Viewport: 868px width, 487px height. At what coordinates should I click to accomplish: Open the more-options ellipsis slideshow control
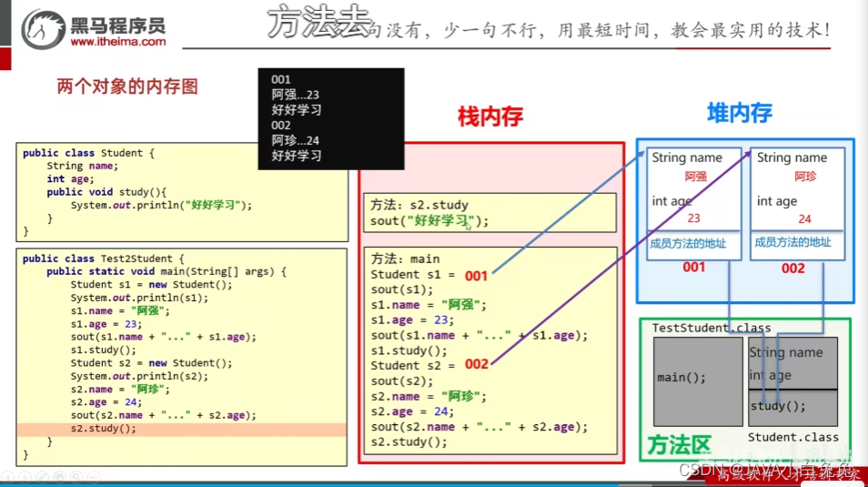[94, 476]
